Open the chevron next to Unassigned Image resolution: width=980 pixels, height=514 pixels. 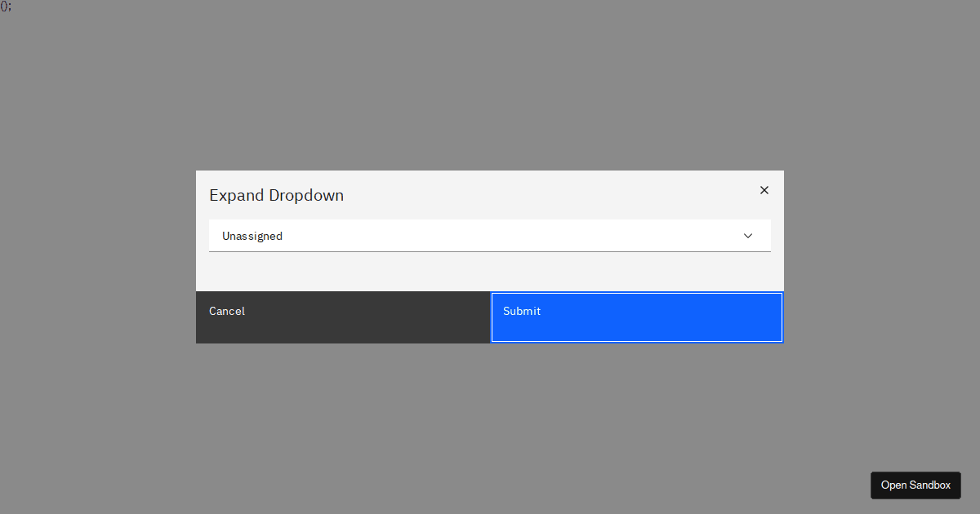coord(747,236)
